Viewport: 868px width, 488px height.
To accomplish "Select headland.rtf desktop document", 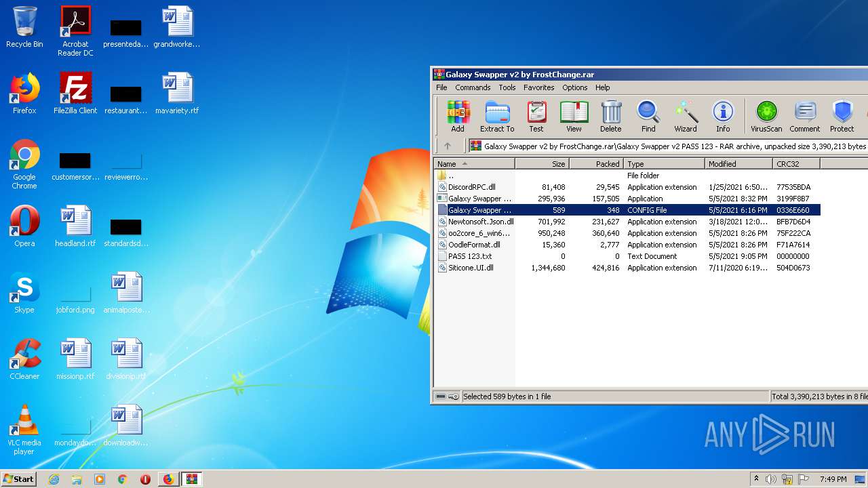I will (x=75, y=226).
